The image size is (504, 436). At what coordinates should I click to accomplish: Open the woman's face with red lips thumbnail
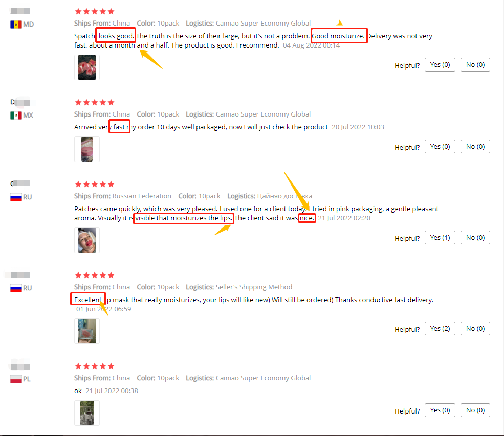[87, 240]
